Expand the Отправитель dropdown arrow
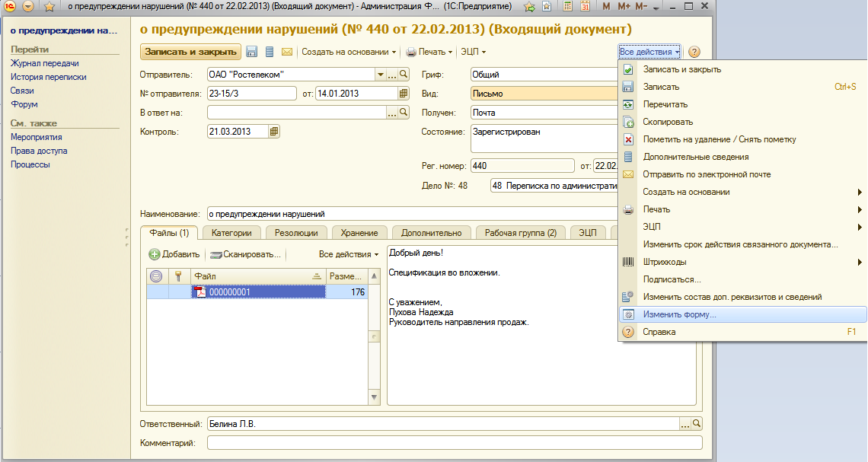Image resolution: width=868 pixels, height=462 pixels. tap(380, 75)
